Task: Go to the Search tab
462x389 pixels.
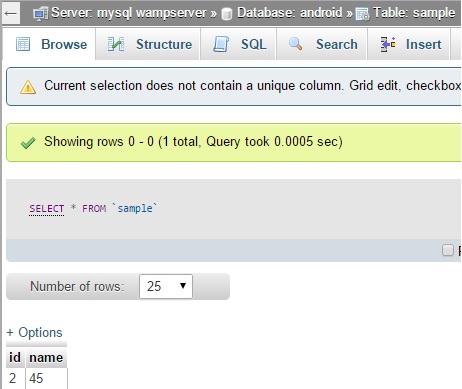Action: pos(322,44)
